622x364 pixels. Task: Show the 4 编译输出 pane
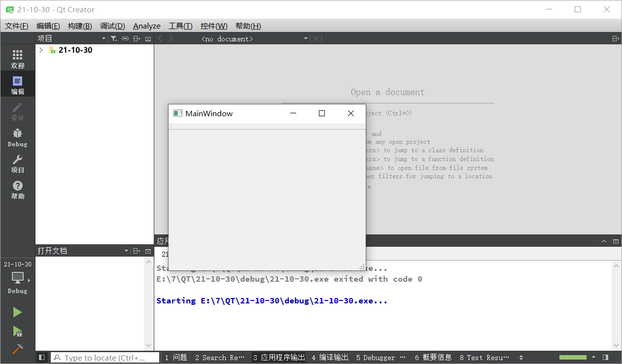[x=330, y=358]
